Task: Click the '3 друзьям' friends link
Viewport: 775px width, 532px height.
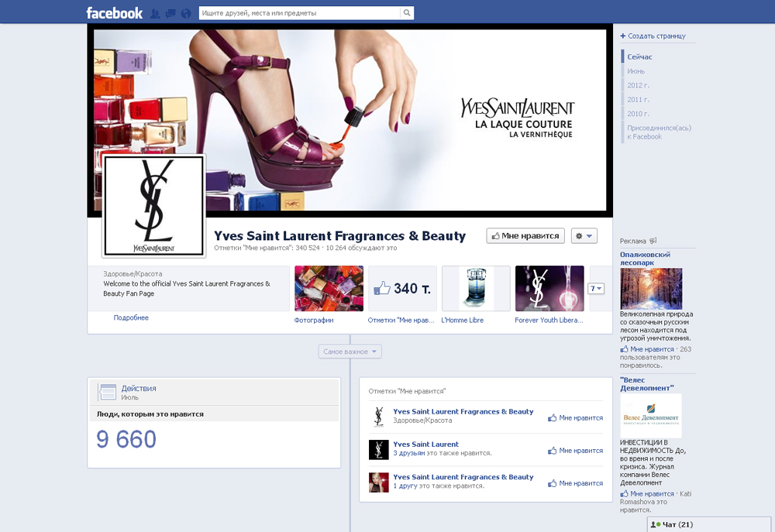Action: point(408,453)
